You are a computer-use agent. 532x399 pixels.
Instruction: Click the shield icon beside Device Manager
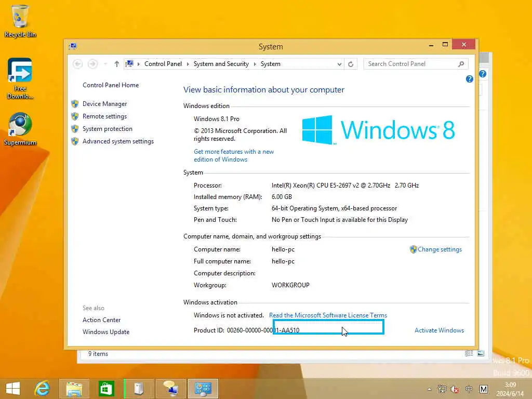[x=75, y=104]
